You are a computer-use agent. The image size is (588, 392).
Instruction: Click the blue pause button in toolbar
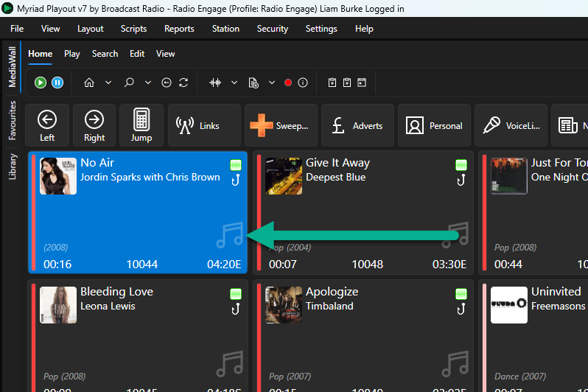[x=57, y=83]
